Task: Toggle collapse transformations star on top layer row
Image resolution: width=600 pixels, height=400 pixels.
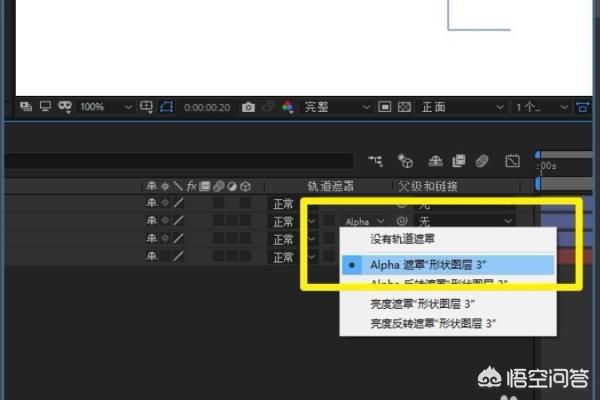Action: point(165,203)
